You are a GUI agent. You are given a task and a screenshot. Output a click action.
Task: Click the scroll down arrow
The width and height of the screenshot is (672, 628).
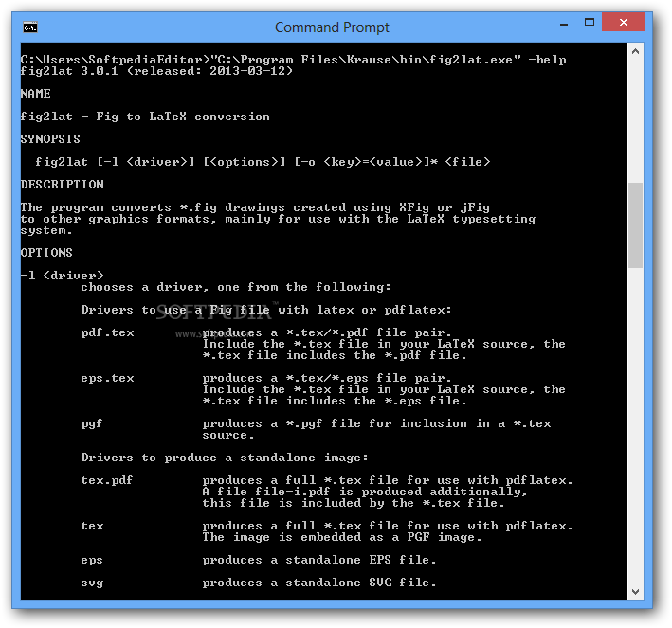click(636, 592)
